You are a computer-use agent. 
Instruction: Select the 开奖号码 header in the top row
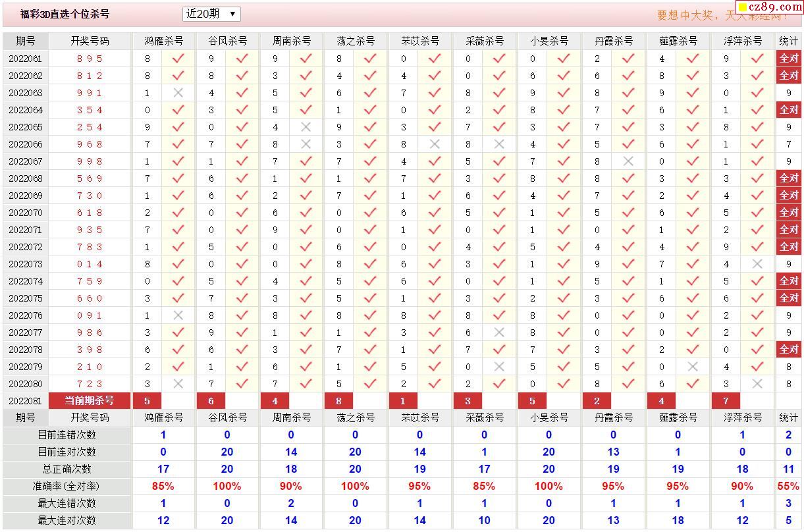90,41
